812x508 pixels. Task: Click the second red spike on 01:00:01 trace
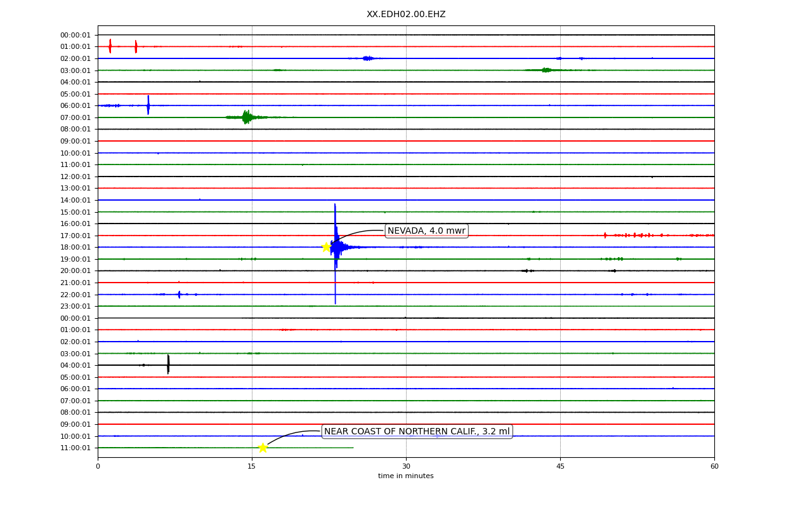click(136, 46)
